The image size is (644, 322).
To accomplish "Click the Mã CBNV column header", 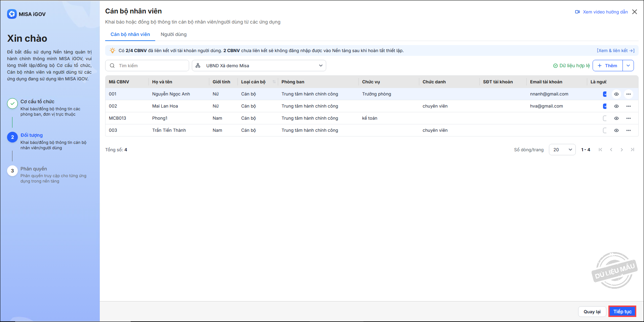I will coord(119,82).
